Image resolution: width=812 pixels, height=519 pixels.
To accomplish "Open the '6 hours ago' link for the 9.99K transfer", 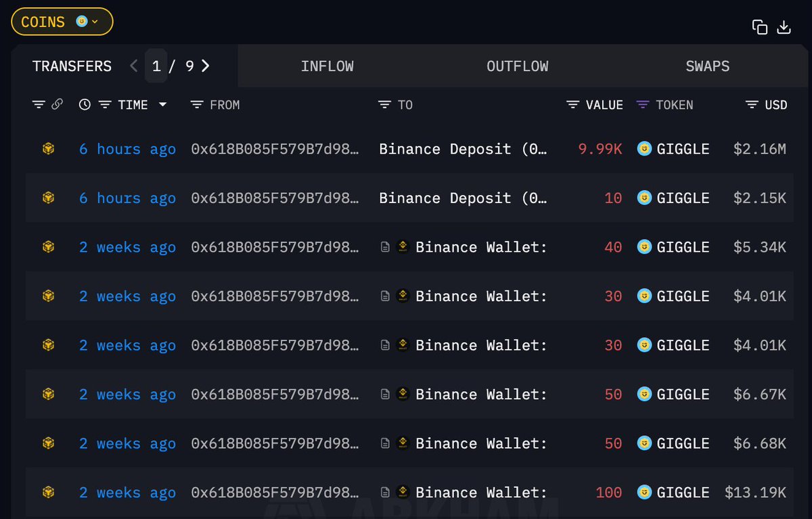I will tap(127, 149).
